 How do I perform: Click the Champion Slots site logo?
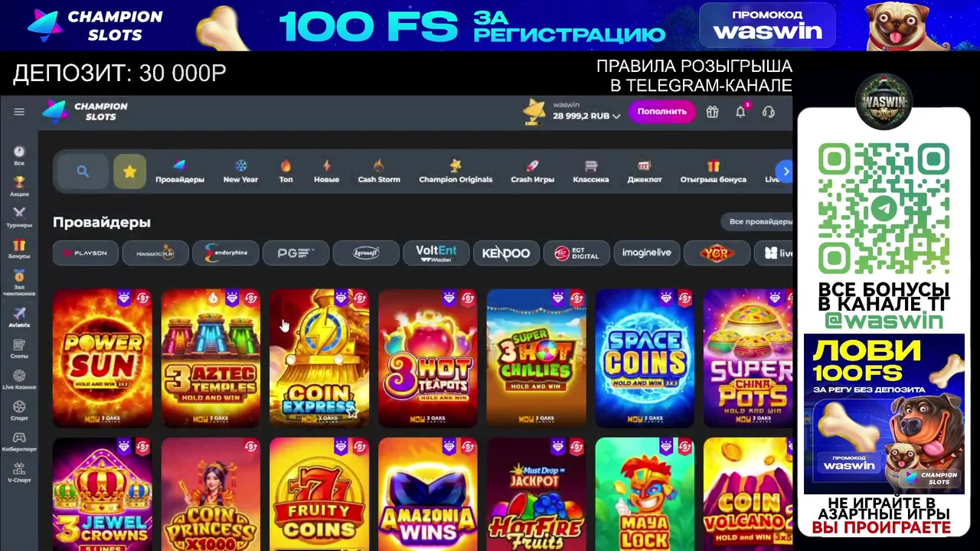pos(85,112)
